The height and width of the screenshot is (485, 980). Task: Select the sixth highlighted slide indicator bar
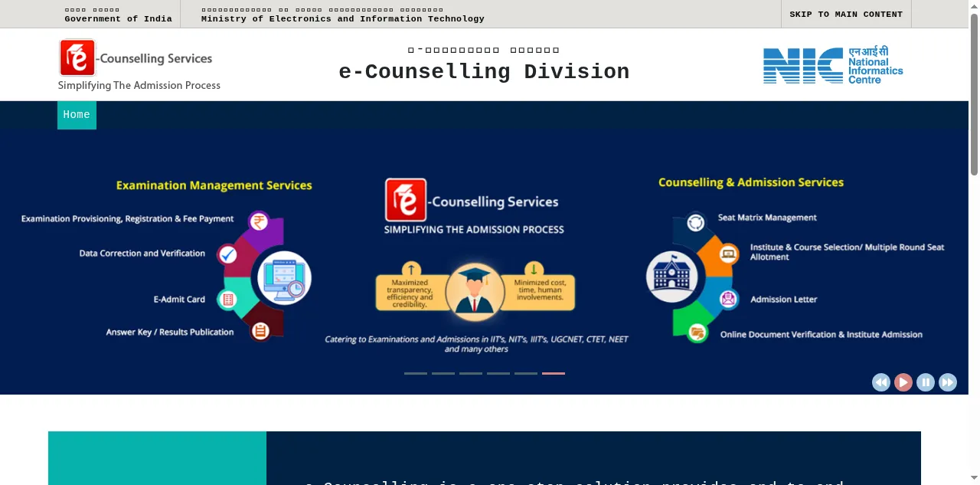coord(554,373)
